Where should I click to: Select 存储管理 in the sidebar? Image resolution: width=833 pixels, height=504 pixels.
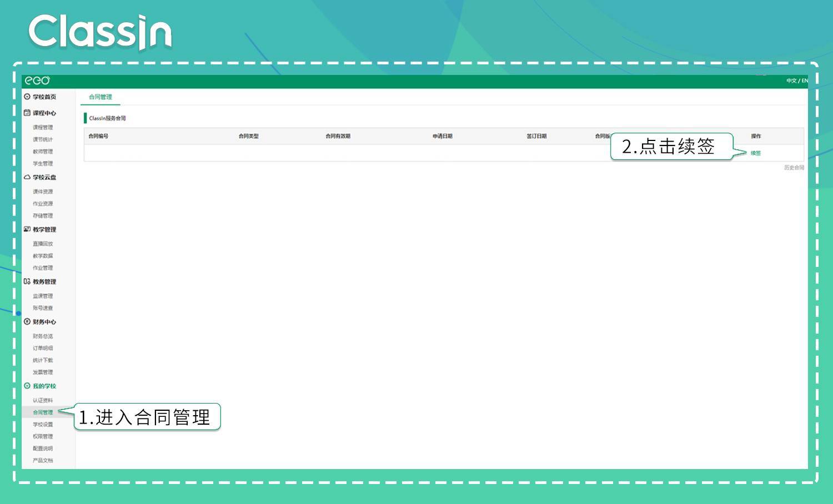(43, 216)
